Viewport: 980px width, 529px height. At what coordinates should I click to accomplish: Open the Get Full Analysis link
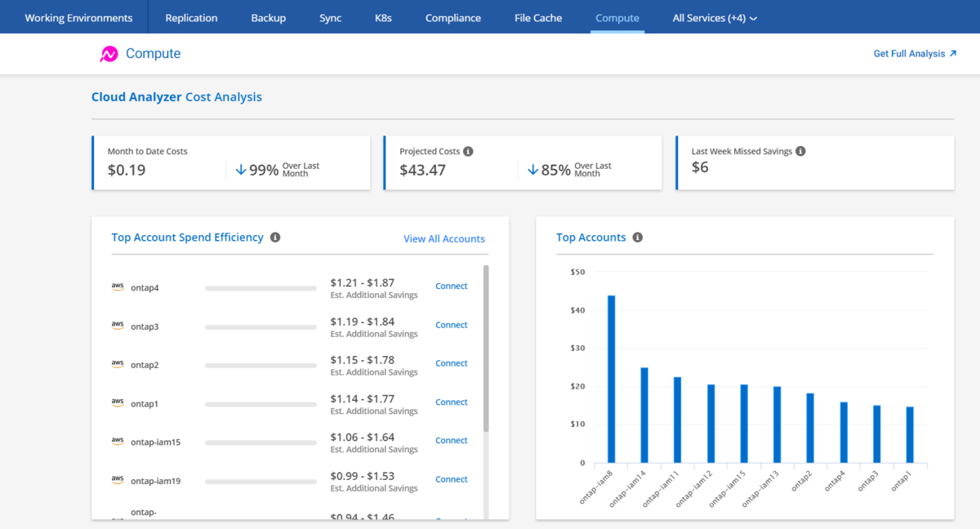(915, 54)
